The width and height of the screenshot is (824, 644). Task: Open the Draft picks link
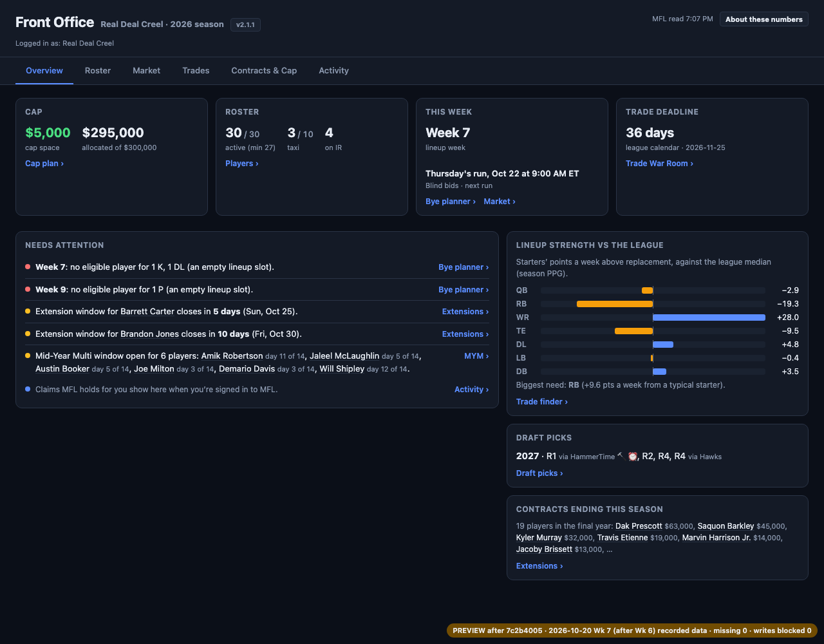tap(539, 473)
